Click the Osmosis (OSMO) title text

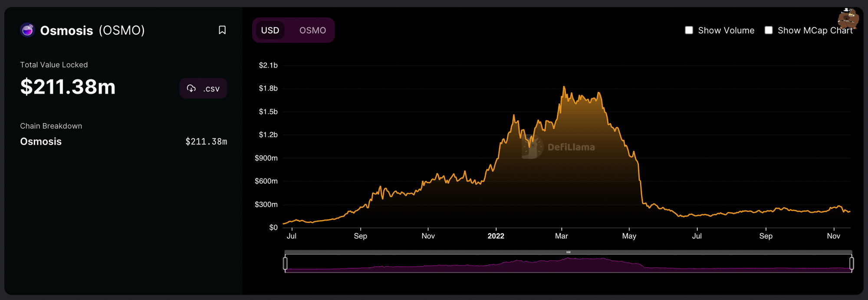coord(92,30)
